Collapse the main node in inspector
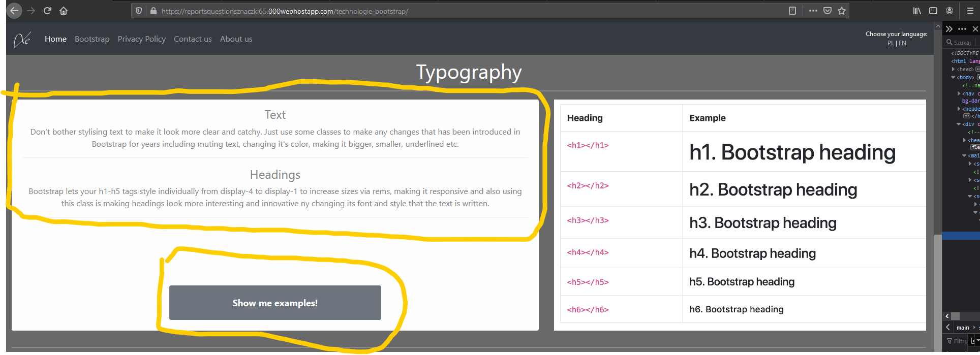Screen dimensions: 980x355 tap(964, 155)
